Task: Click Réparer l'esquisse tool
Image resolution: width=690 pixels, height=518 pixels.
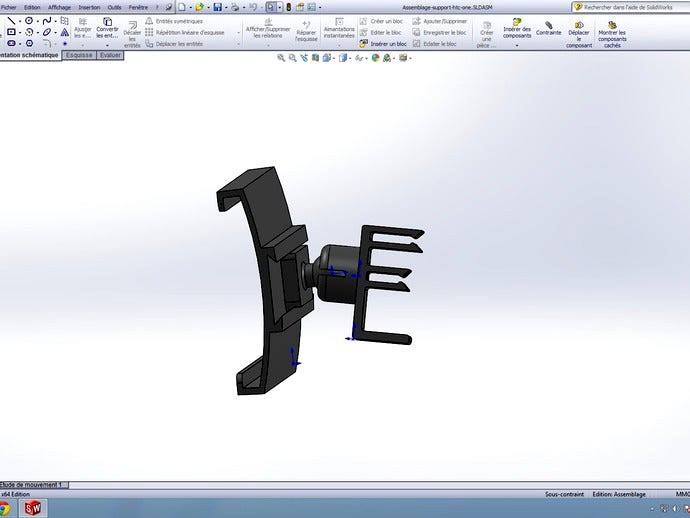Action: click(x=306, y=31)
